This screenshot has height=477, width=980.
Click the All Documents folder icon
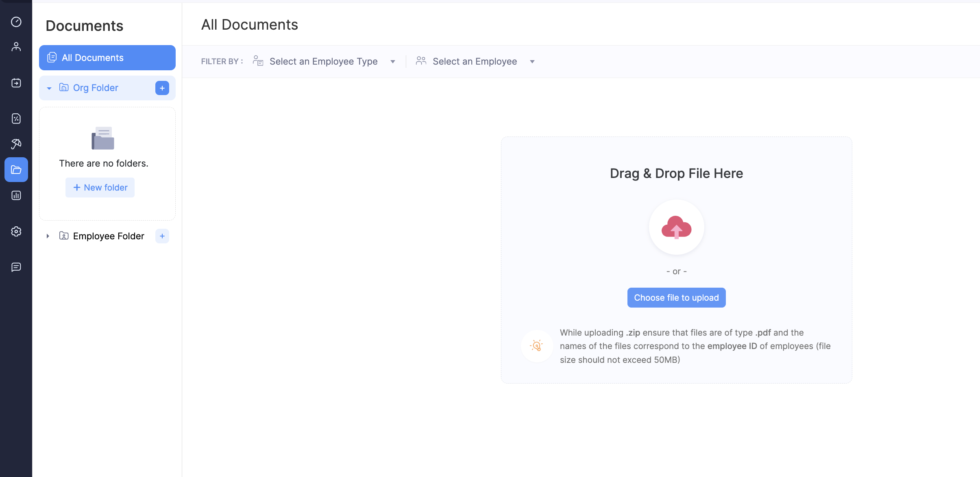52,57
